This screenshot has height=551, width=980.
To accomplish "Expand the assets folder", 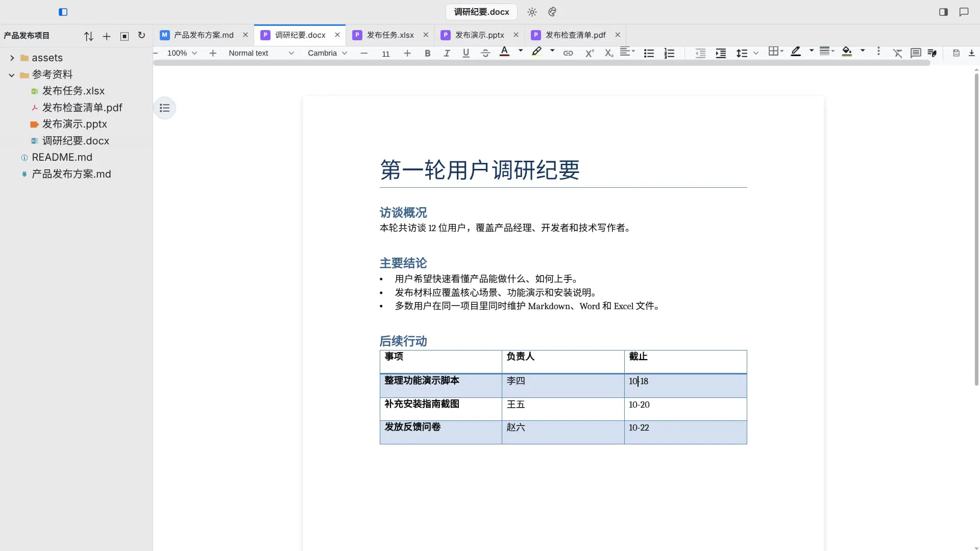I will pyautogui.click(x=12, y=58).
